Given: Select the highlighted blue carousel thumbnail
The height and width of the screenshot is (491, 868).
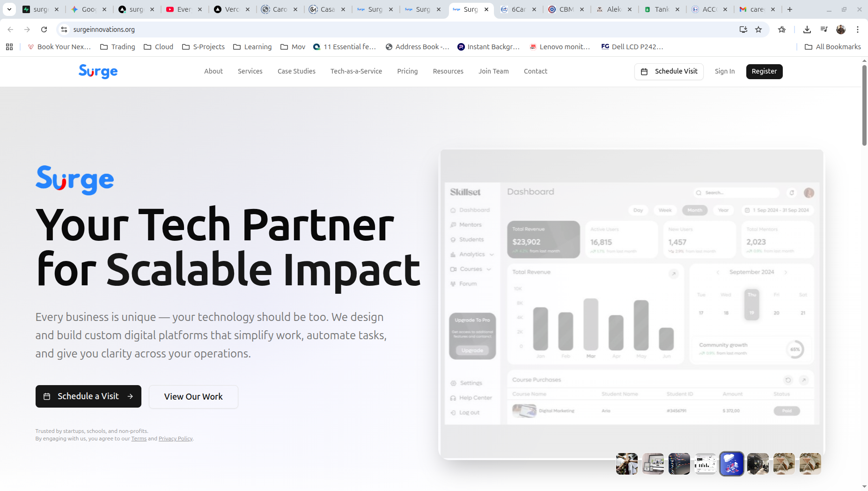Looking at the screenshot, I should tap(731, 464).
